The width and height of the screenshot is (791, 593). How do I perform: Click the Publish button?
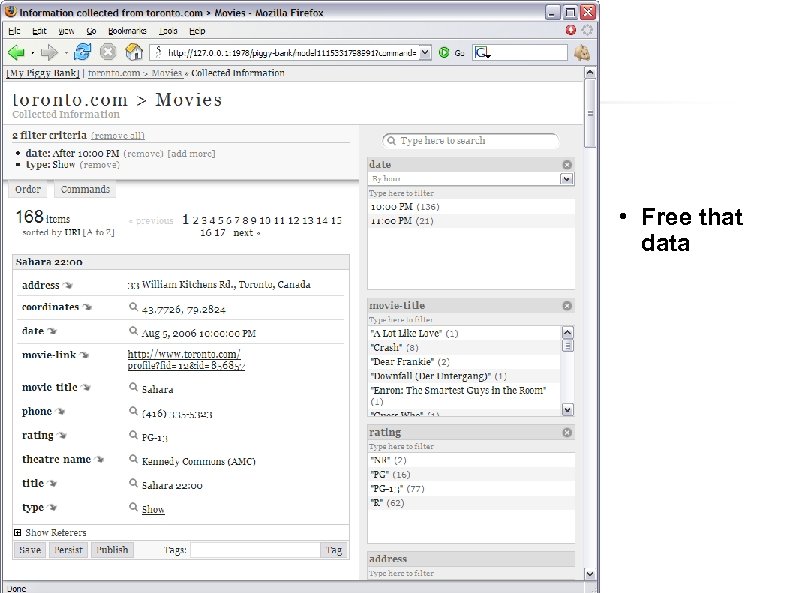(x=112, y=550)
